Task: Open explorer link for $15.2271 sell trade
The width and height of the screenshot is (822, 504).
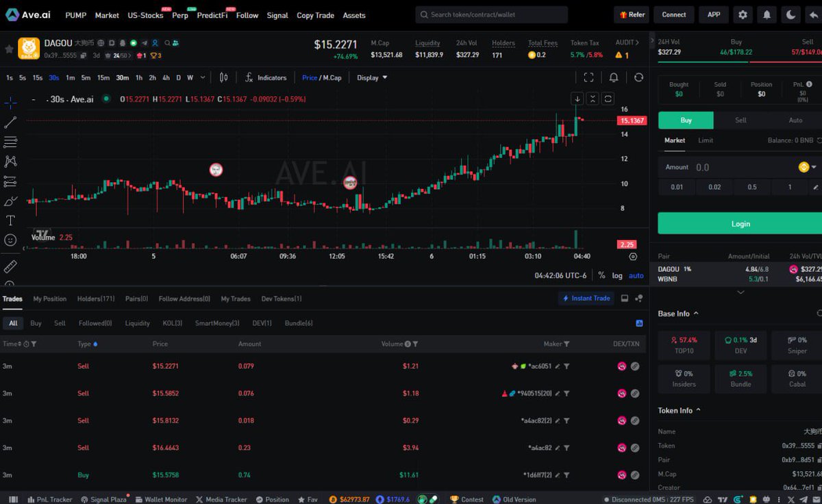Action: (x=635, y=366)
